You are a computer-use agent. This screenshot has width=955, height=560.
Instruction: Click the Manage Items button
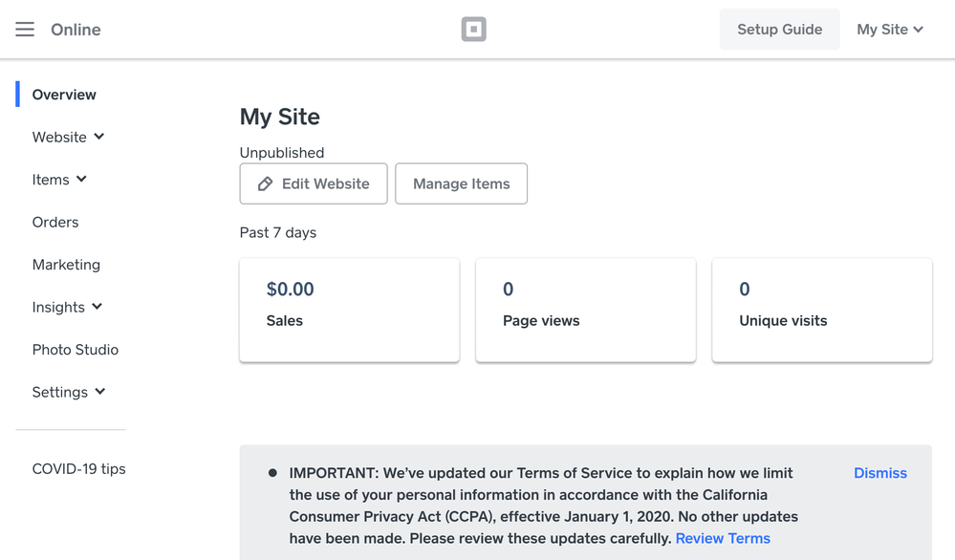(461, 183)
